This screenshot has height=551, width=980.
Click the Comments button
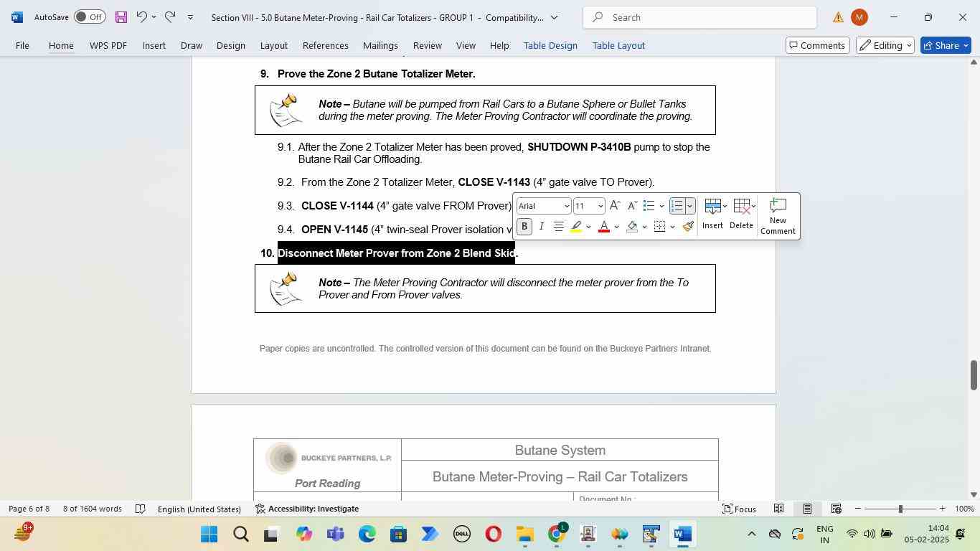[816, 45]
